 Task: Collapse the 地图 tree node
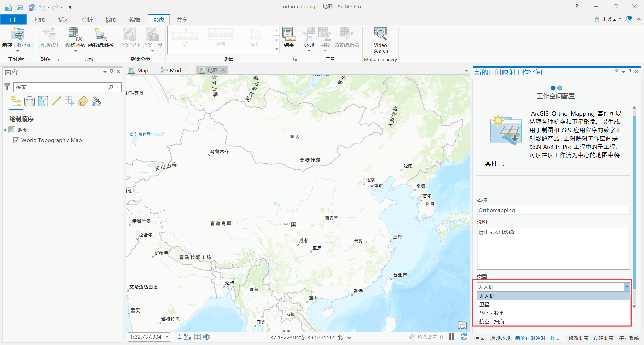coord(5,130)
